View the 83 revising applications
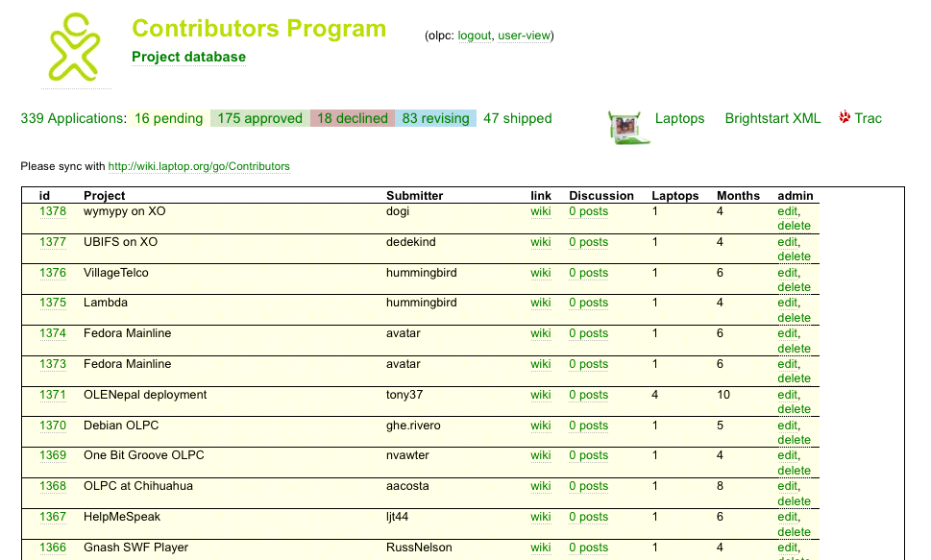 pyautogui.click(x=435, y=118)
